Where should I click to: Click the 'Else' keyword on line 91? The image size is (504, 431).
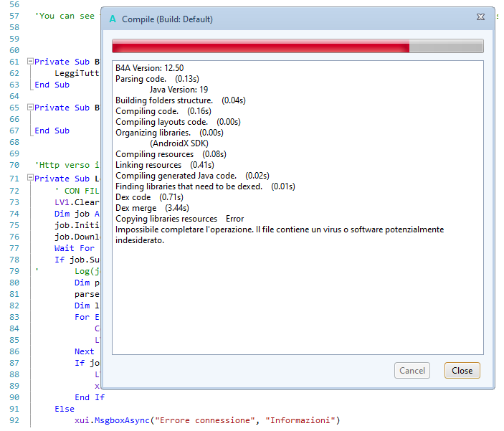click(65, 409)
